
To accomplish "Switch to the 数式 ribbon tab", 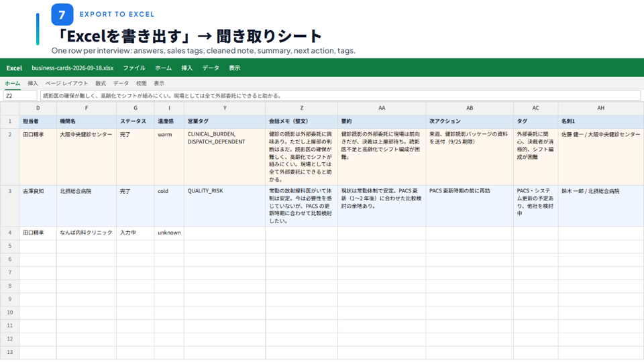I will point(101,83).
